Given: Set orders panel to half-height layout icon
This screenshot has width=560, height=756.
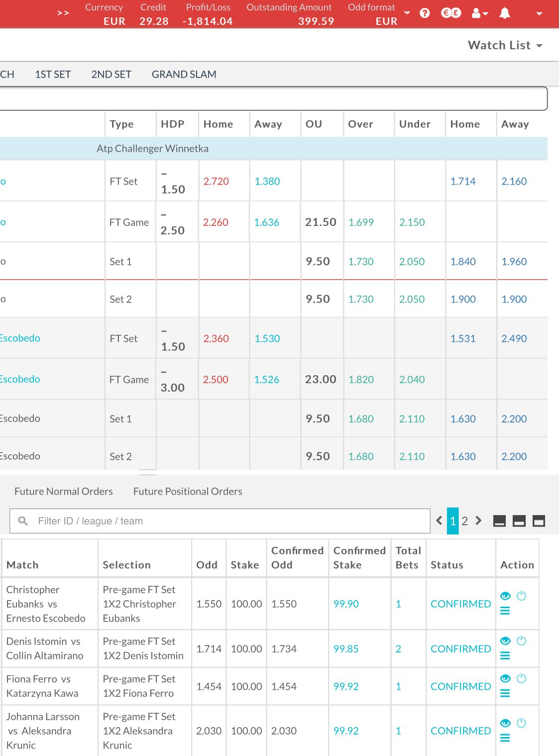Looking at the screenshot, I should tap(519, 521).
